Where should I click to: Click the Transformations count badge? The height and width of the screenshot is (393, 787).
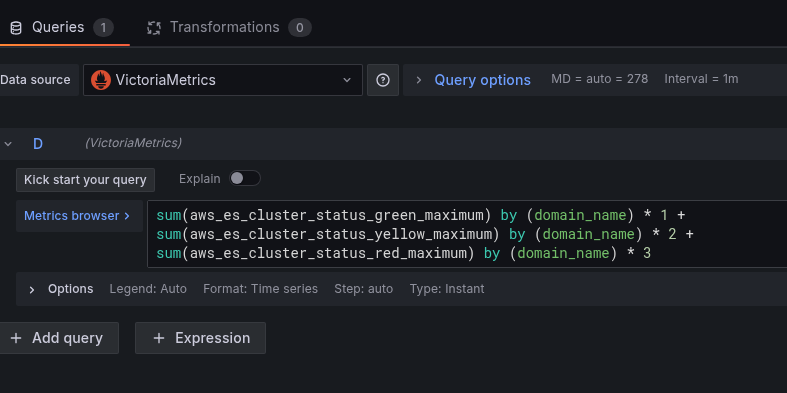300,28
